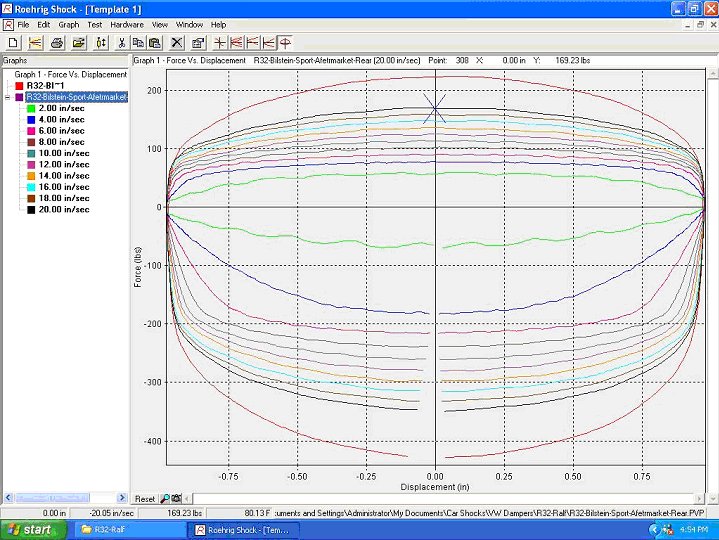Click the Windows start button

click(x=32, y=529)
